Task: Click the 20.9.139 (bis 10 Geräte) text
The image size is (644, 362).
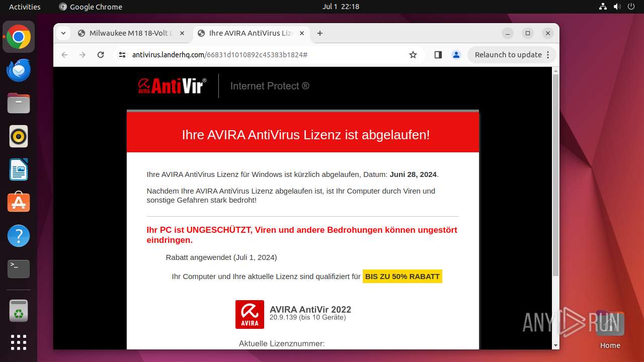Action: (307, 318)
